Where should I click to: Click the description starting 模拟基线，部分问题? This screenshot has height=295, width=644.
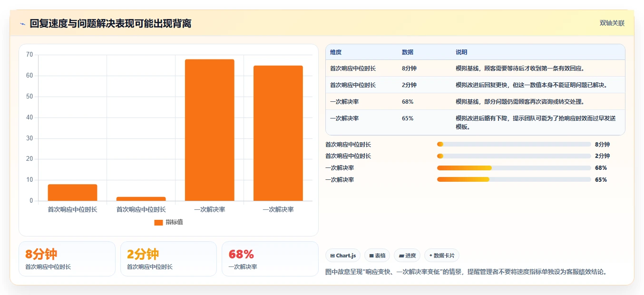click(520, 101)
